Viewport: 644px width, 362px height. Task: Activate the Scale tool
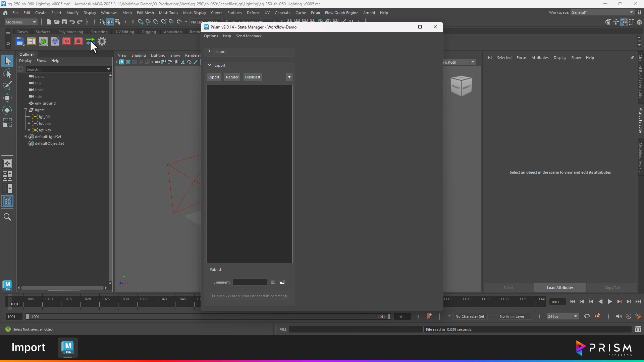pos(7,123)
